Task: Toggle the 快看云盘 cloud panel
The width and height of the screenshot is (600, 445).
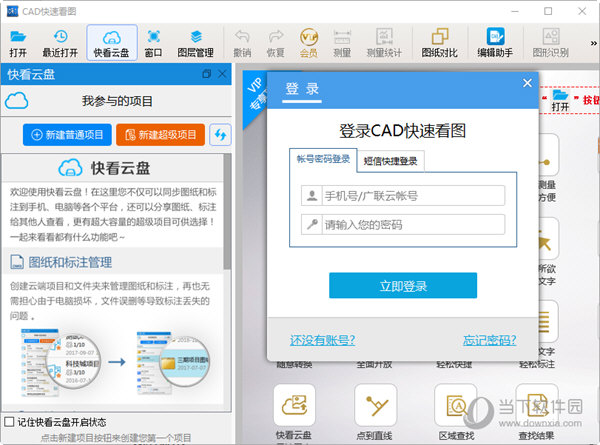Action: tap(112, 43)
